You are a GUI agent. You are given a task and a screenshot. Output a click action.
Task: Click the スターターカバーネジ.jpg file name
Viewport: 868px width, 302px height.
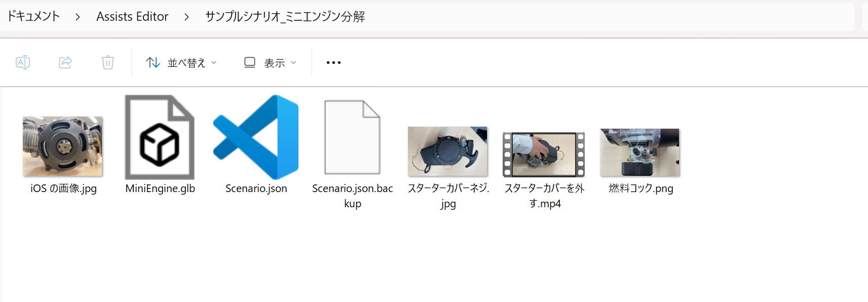click(448, 196)
